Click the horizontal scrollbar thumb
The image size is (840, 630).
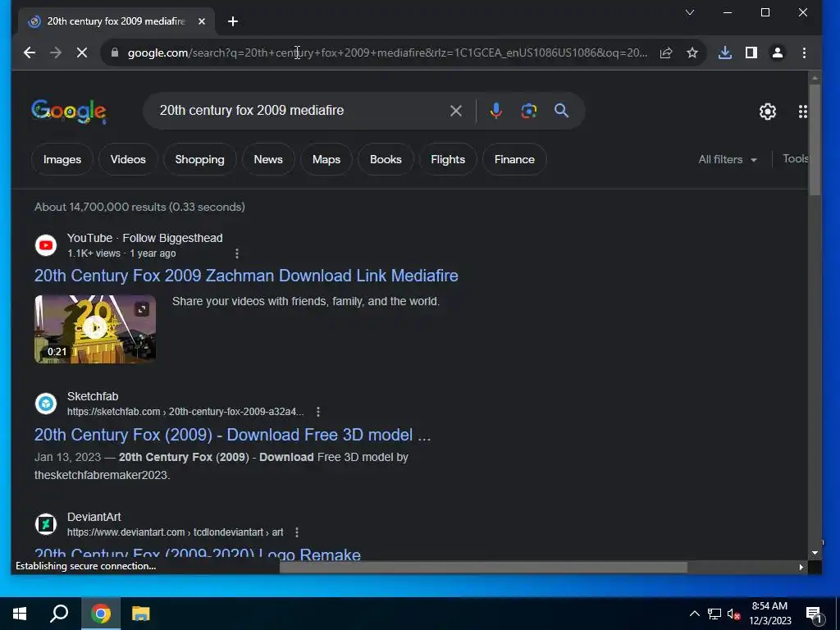point(483,567)
